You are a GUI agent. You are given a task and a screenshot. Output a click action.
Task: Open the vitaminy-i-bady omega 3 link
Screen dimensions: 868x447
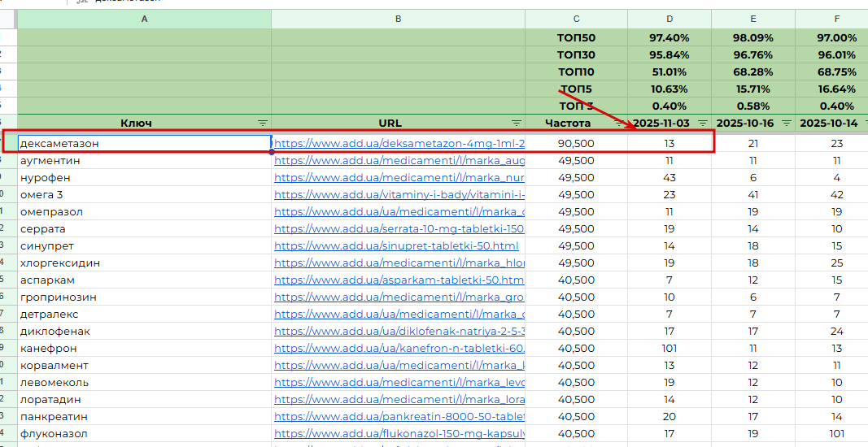399,195
